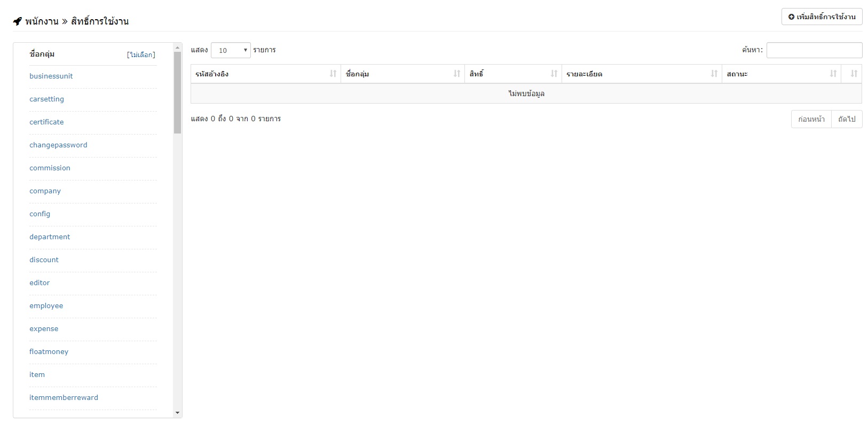Image resolution: width=868 pixels, height=424 pixels.
Task: Click the group list scroll-up arrow
Action: [178, 48]
